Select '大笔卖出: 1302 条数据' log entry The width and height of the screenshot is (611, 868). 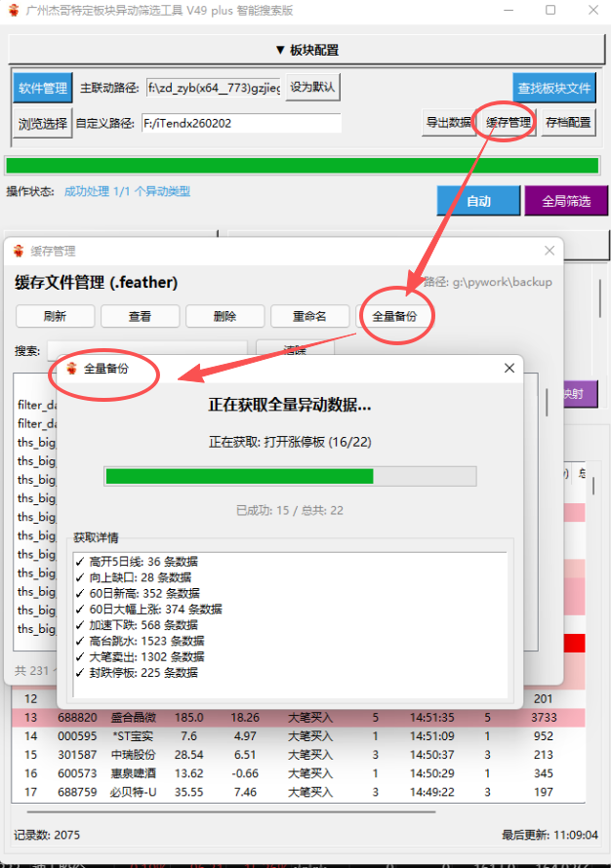141,656
